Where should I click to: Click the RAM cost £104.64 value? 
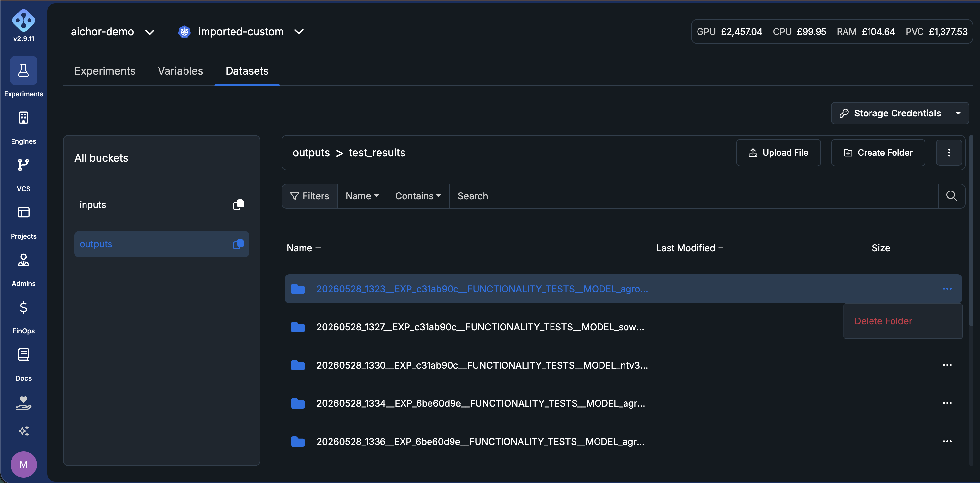pos(878,32)
